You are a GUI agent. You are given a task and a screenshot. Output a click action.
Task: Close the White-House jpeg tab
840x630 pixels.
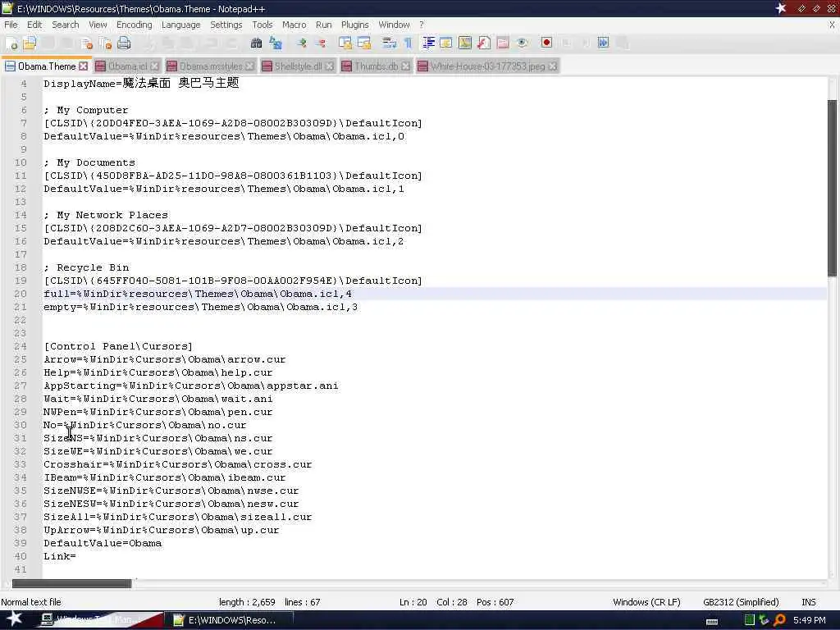coord(552,66)
